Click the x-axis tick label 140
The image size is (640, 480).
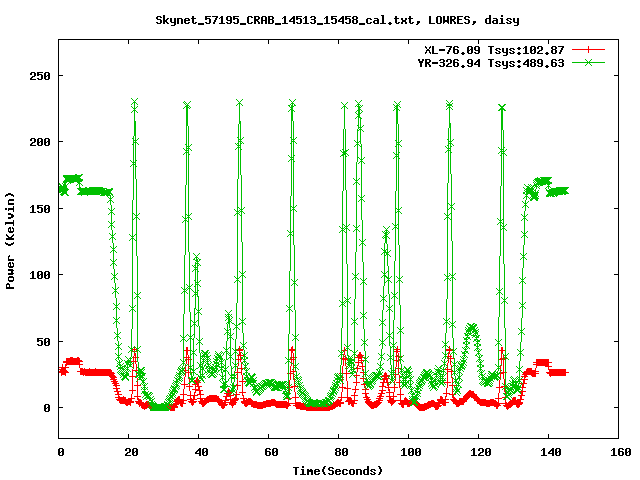click(x=551, y=452)
